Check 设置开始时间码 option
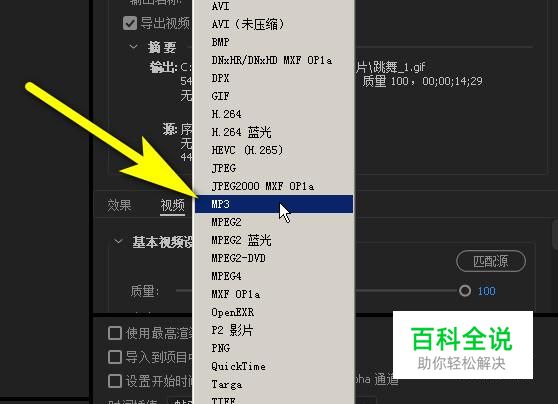Screen dimensions: 558x404 tap(115, 381)
